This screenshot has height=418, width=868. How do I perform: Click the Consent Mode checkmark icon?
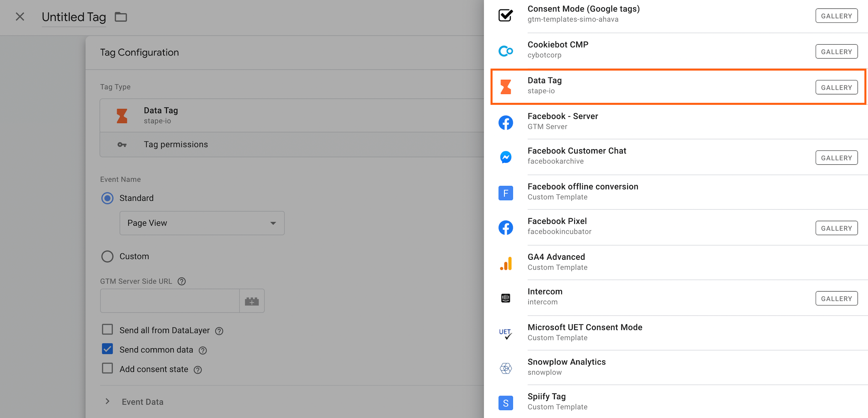[505, 15]
